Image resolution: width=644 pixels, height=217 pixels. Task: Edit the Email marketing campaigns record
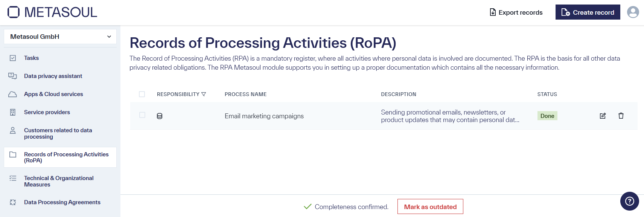click(603, 116)
